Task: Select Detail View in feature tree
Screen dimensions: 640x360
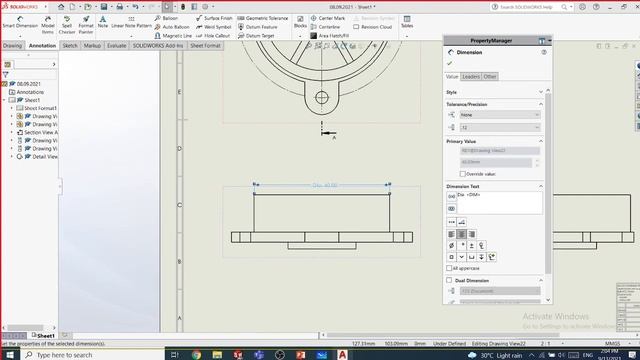Action: 37,157
